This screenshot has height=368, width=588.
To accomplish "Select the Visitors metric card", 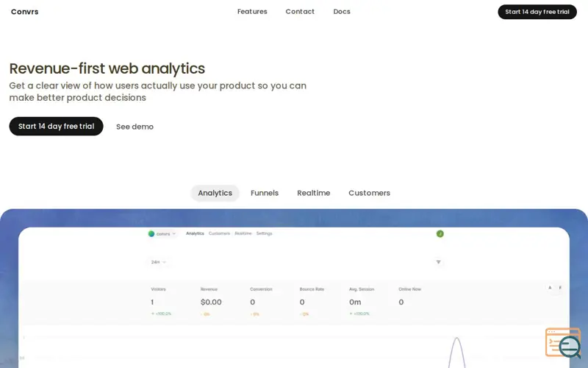I will point(161,302).
